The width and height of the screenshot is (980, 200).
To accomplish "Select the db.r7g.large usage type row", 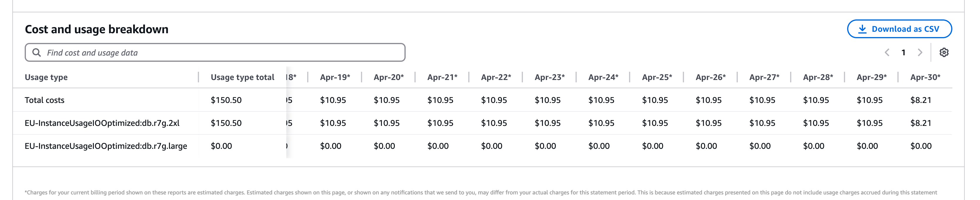I will [106, 146].
